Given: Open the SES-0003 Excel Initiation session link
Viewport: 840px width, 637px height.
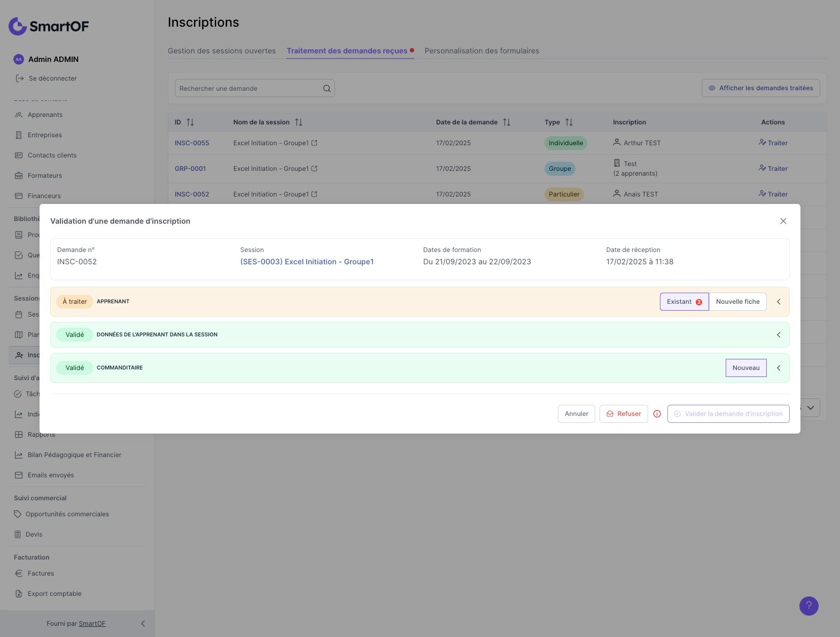Looking at the screenshot, I should [x=307, y=262].
